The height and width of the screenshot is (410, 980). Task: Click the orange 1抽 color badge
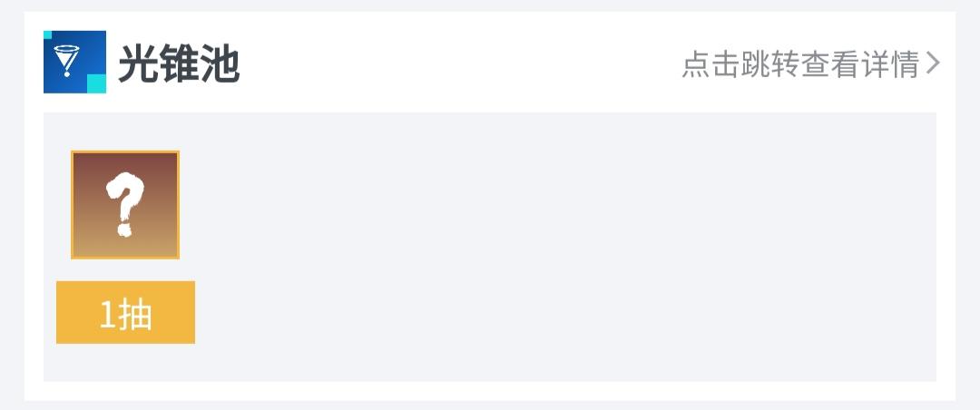[125, 314]
